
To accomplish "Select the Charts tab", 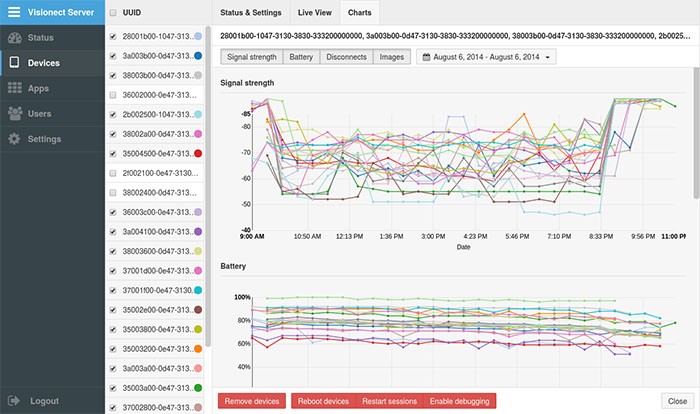I will 359,13.
